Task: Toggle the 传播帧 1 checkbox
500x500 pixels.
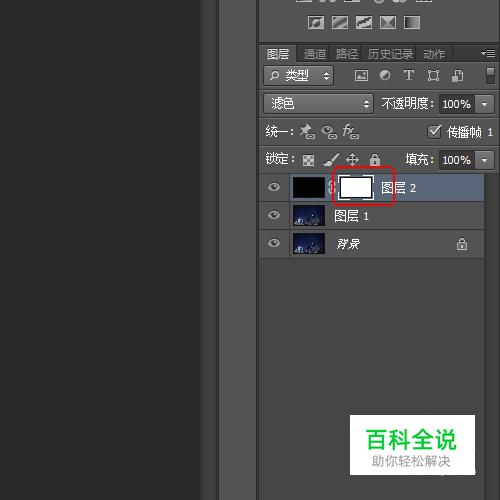Action: coord(434,132)
